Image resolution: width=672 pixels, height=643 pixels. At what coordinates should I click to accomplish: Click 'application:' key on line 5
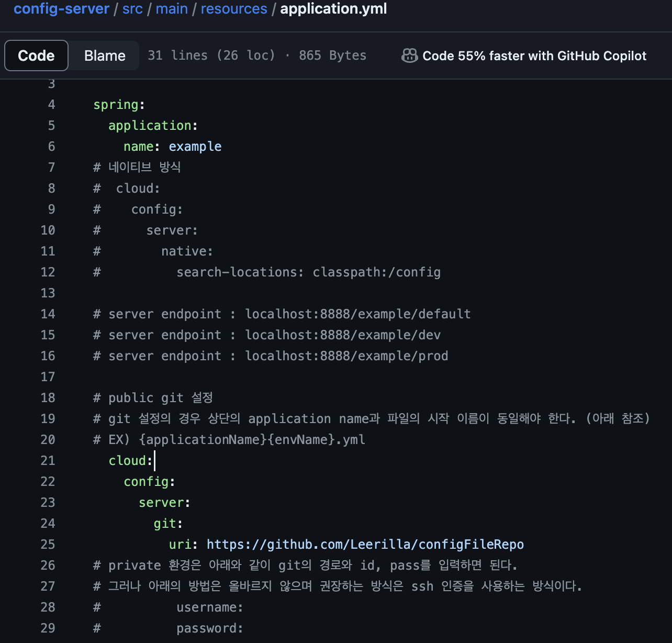click(x=153, y=126)
